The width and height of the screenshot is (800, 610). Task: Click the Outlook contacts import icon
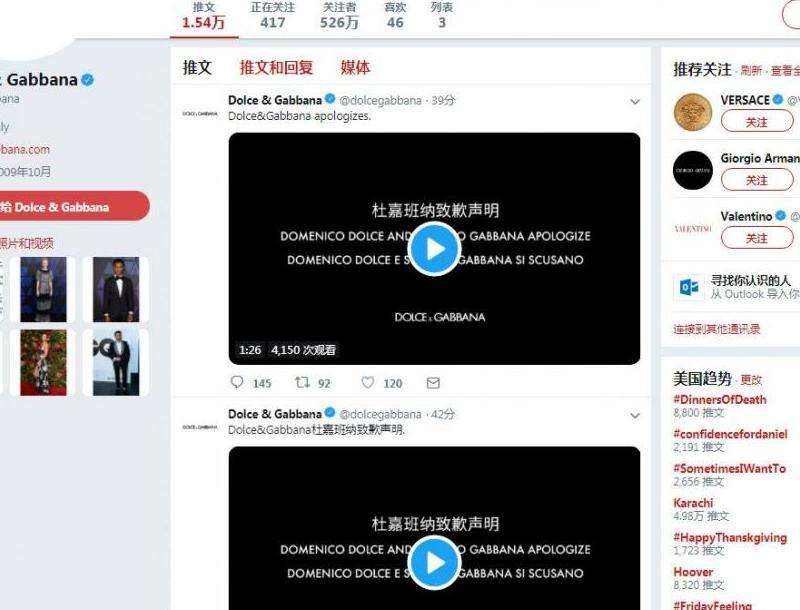point(689,287)
